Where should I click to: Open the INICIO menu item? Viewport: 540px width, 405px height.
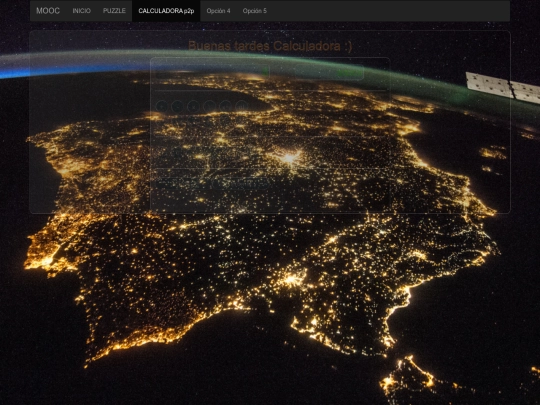82,11
